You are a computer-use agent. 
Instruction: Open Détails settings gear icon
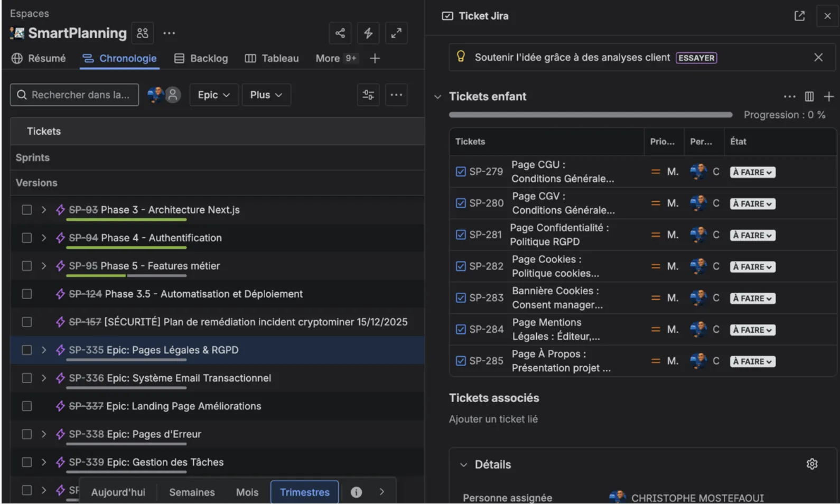812,464
